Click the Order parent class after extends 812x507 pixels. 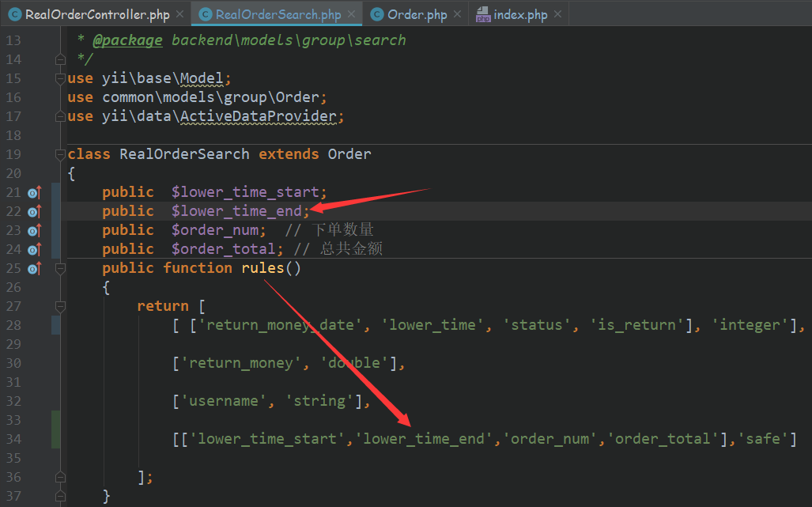(x=349, y=154)
